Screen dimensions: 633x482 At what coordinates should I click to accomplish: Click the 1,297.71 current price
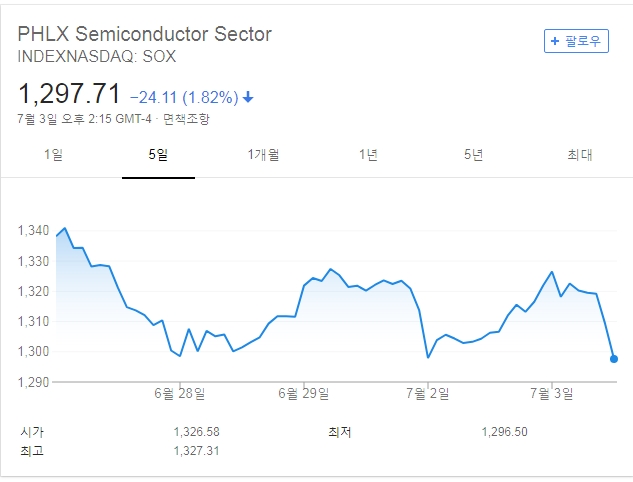(x=69, y=96)
